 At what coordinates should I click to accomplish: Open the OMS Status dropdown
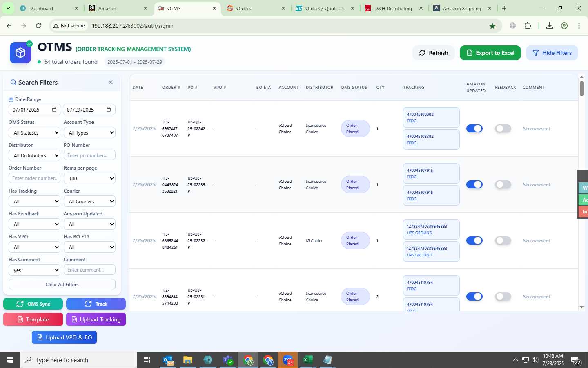tap(35, 132)
